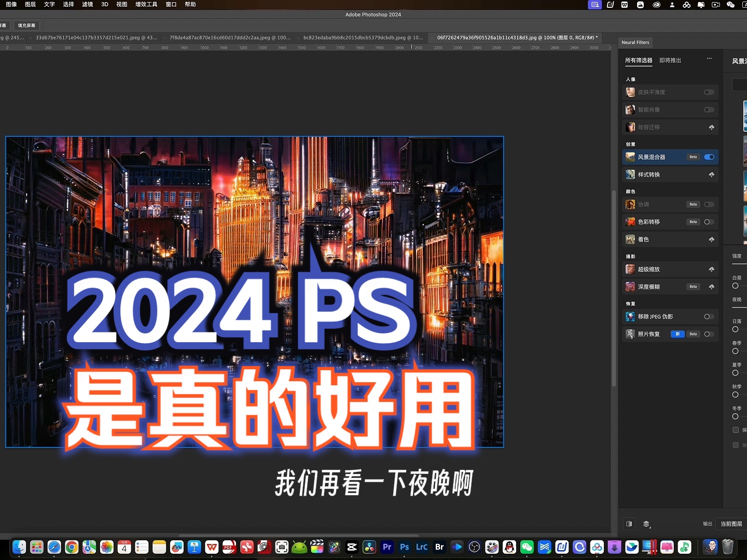Click the layers overlay icon next to preview toggle
This screenshot has height=560, width=747.
[646, 524]
